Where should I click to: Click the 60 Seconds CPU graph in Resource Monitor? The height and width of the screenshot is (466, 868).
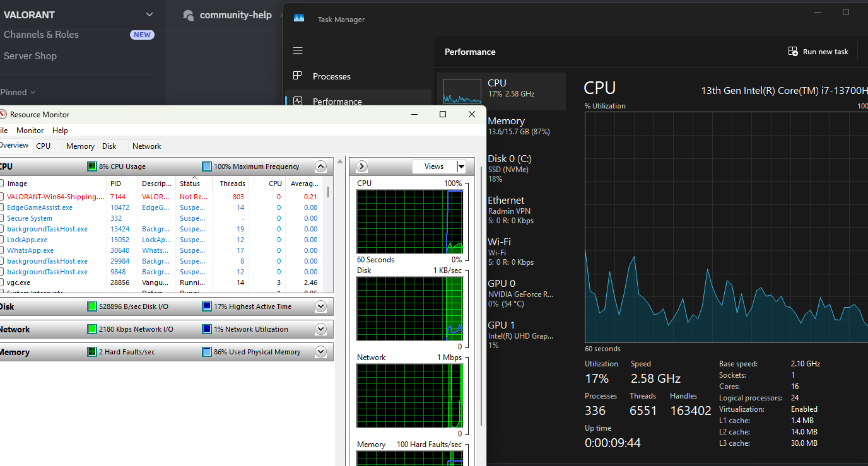[409, 221]
